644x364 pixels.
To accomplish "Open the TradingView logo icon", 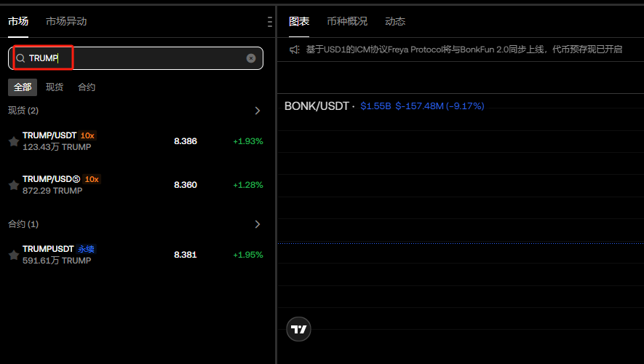I will pyautogui.click(x=298, y=329).
